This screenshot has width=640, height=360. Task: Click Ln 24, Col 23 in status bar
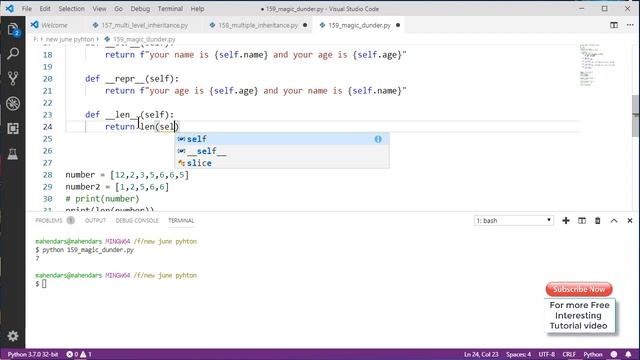(x=481, y=354)
